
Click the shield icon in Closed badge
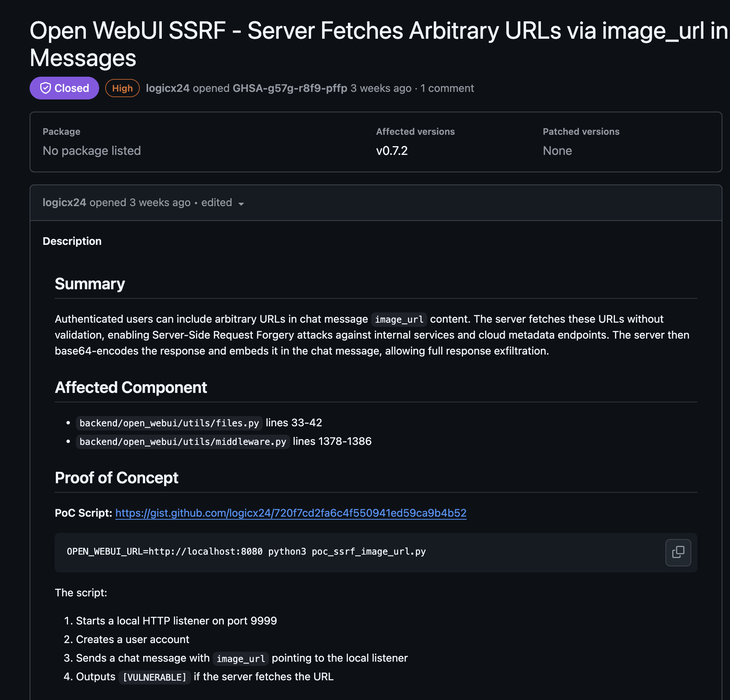coord(46,88)
